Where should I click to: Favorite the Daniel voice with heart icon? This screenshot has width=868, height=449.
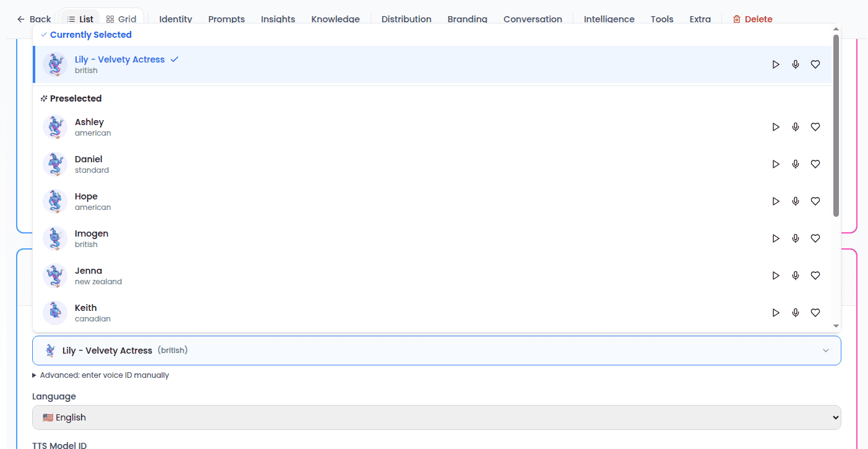815,164
